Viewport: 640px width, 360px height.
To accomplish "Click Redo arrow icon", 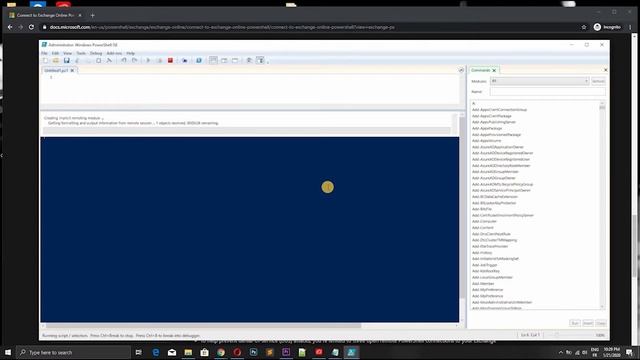I will point(134,60).
